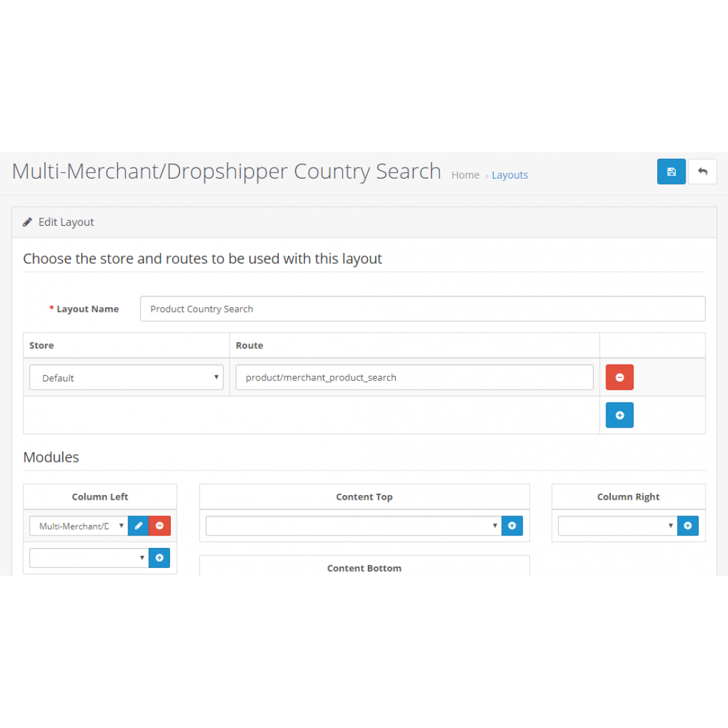Click the Content Bottom section header

pos(364,568)
